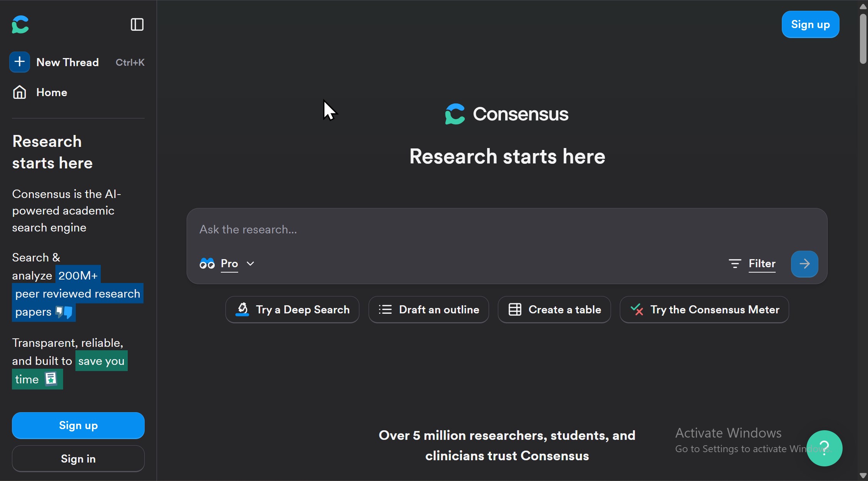
Task: Click the blue plus New Thread icon
Action: point(20,62)
